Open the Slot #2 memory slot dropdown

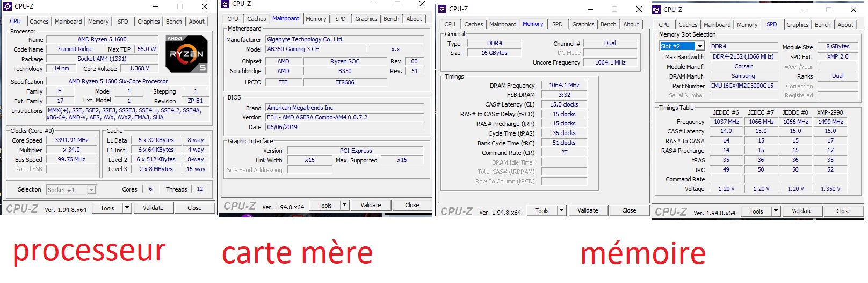pos(700,46)
